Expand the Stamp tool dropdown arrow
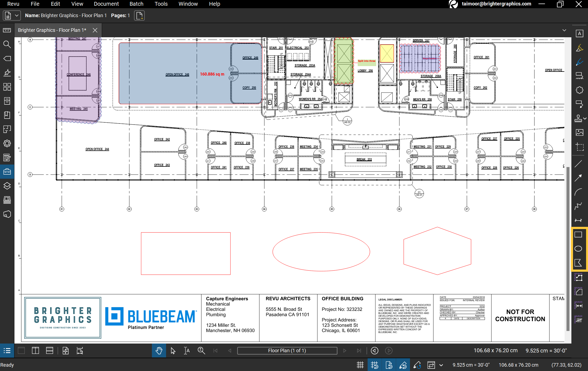 coord(585,118)
